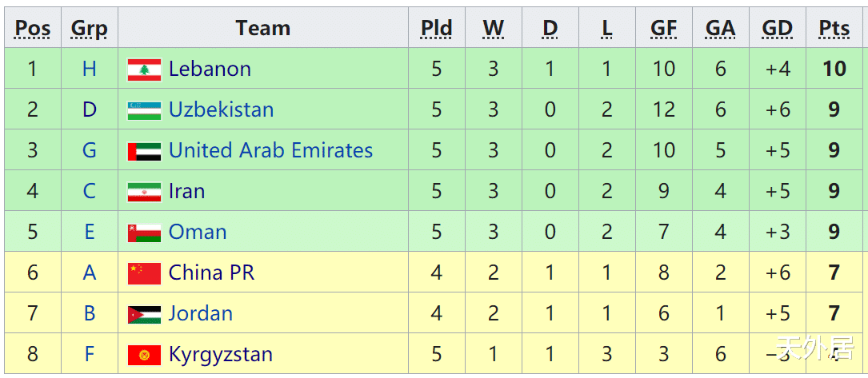Click the Oman flag icon
Screen dimensions: 868x378
[x=144, y=233]
